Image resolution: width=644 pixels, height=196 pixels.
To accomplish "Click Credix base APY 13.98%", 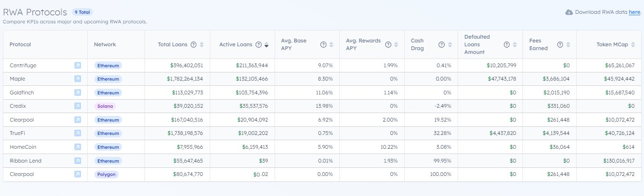I will (324, 106).
